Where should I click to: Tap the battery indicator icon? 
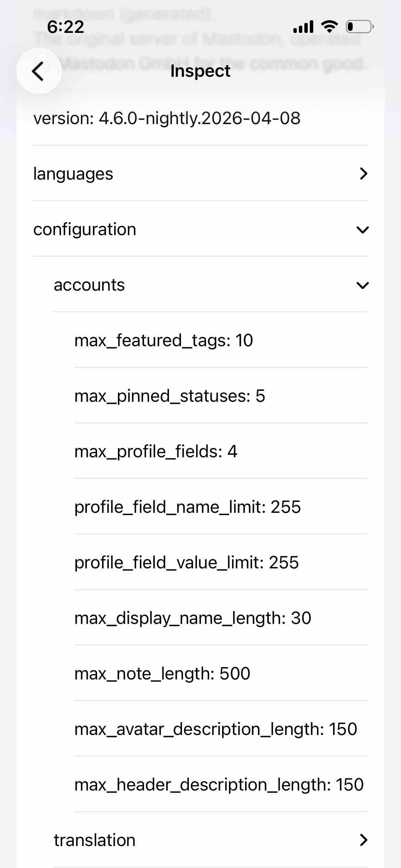(x=360, y=26)
